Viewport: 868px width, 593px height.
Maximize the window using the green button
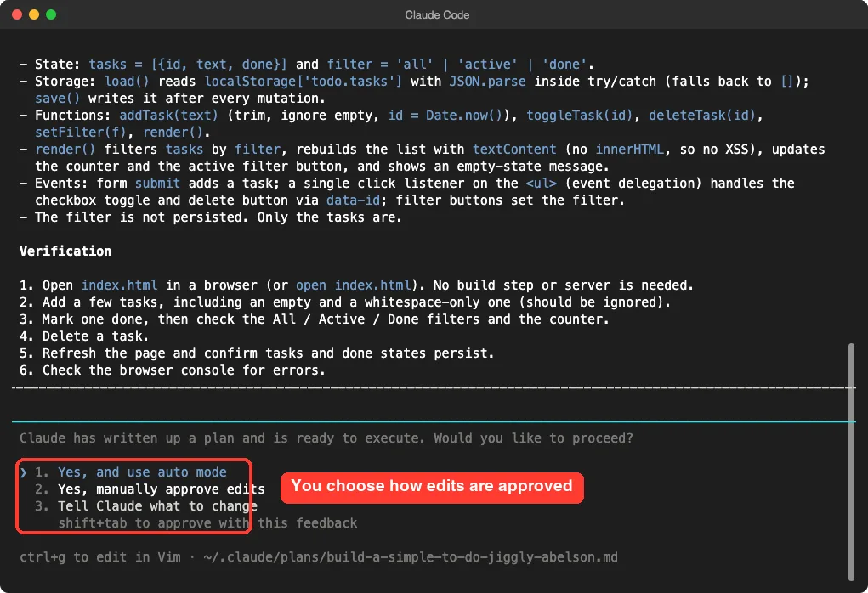(x=51, y=14)
